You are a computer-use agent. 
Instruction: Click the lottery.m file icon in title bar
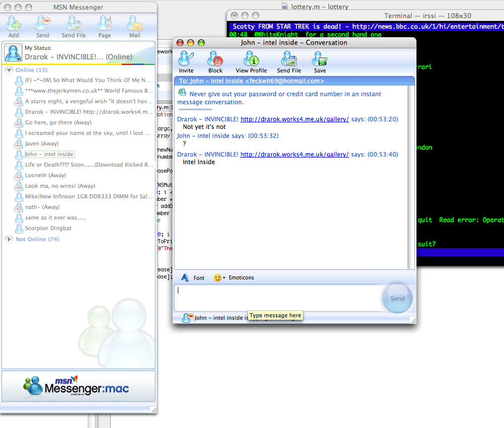pos(285,7)
